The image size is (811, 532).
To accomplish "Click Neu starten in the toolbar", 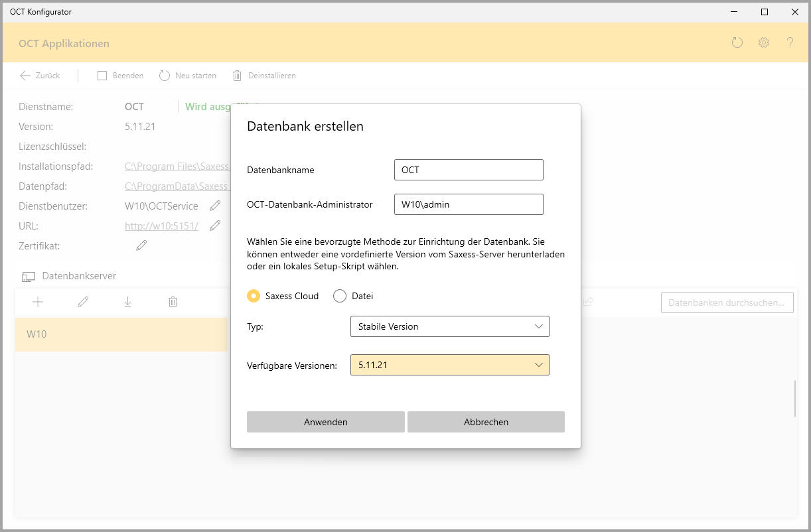I will 188,76.
